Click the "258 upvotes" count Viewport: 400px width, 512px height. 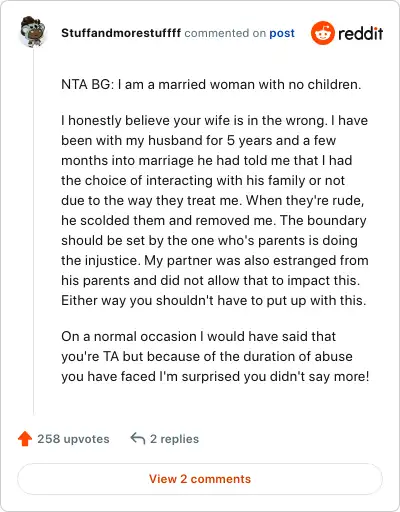coord(73,439)
